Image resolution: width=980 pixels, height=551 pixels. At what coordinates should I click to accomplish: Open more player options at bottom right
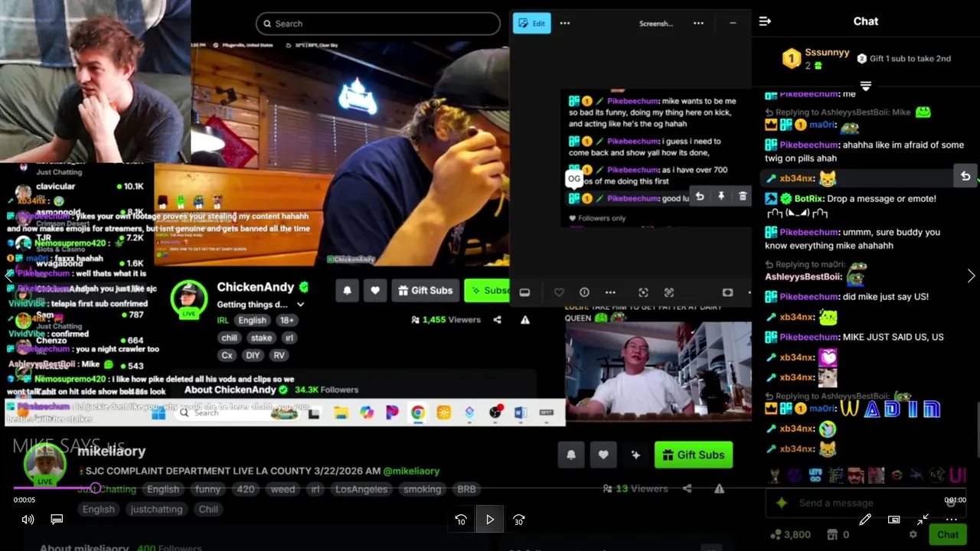click(952, 520)
